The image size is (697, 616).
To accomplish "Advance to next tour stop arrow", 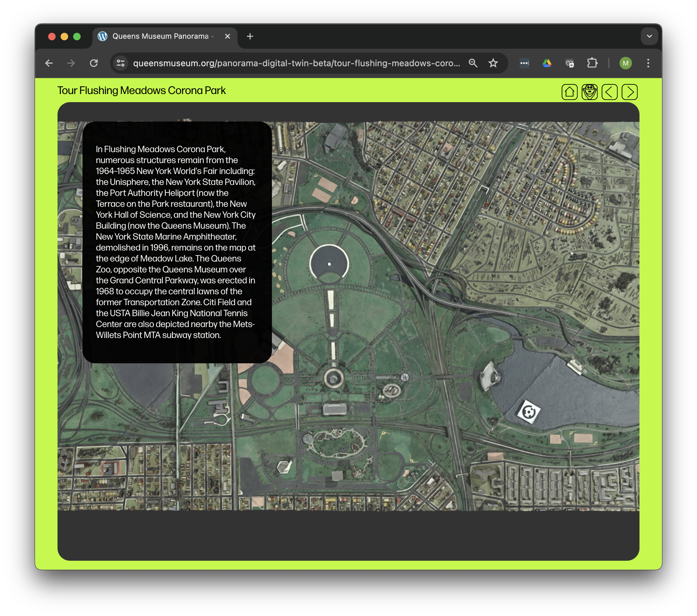I will (629, 92).
